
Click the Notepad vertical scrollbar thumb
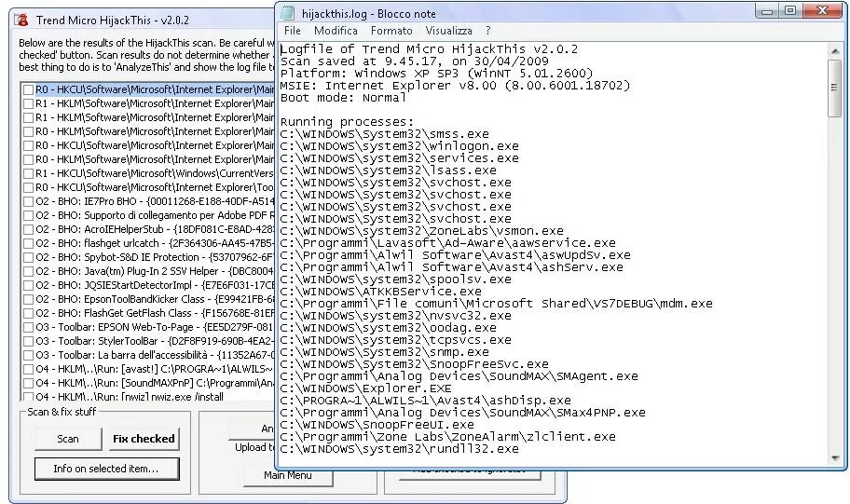tap(834, 88)
